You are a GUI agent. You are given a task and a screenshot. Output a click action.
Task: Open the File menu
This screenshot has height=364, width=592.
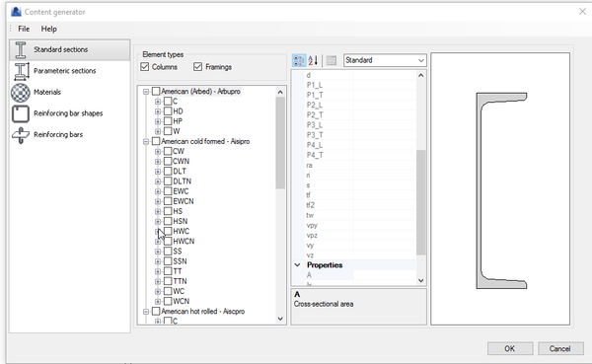(24, 29)
